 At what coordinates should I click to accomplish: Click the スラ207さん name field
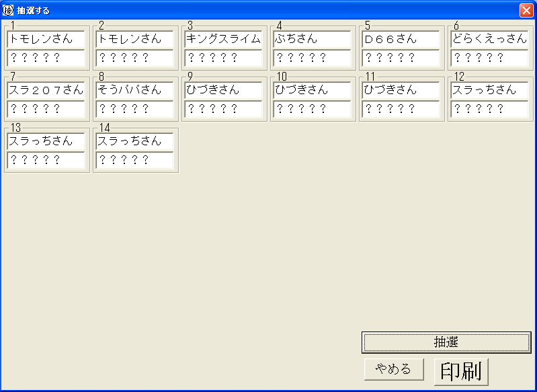point(46,91)
